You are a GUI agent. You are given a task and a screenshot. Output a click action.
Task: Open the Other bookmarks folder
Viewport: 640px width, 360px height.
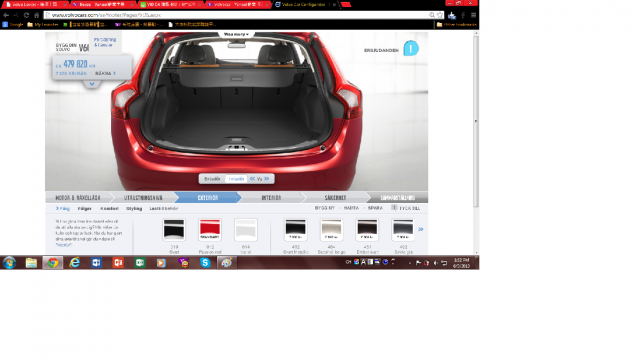456,24
